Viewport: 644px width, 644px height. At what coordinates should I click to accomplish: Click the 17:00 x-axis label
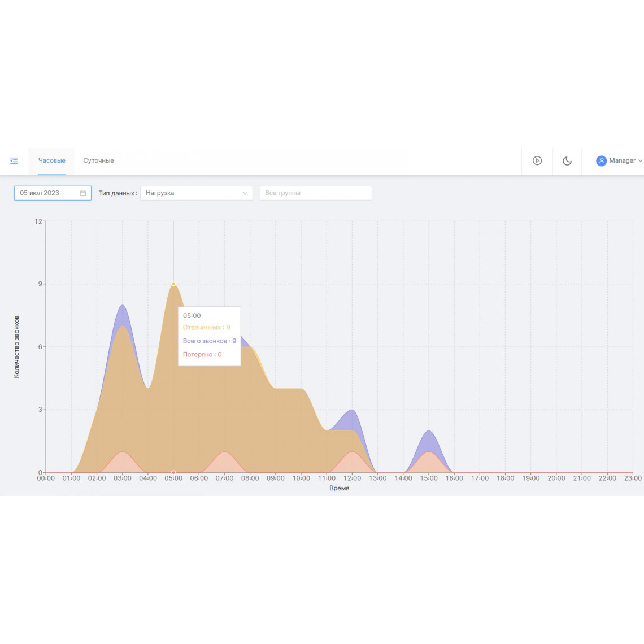[x=480, y=478]
